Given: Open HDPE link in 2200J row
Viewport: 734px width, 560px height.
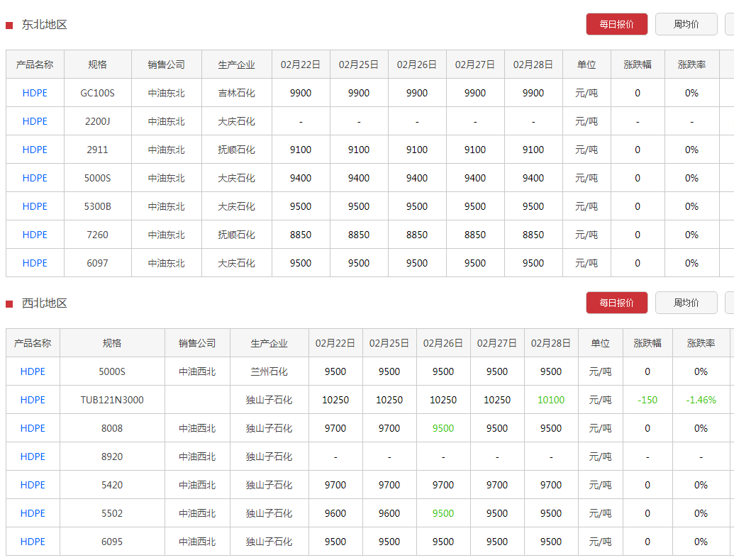Looking at the screenshot, I should pos(35,122).
